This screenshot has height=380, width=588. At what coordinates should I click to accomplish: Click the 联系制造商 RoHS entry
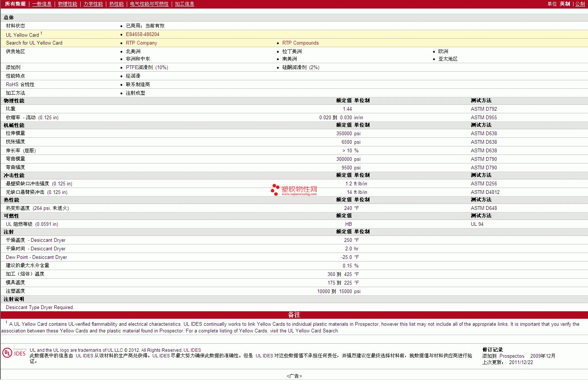138,84
